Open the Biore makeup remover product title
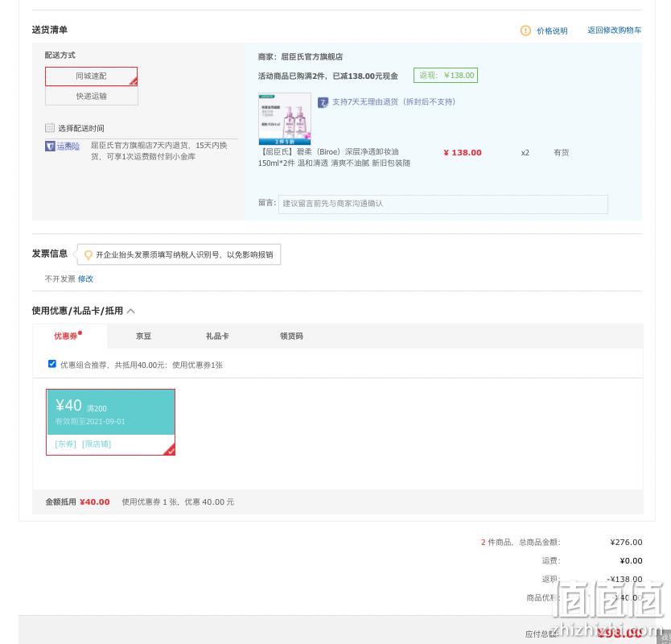The width and height of the screenshot is (671, 644). point(334,157)
